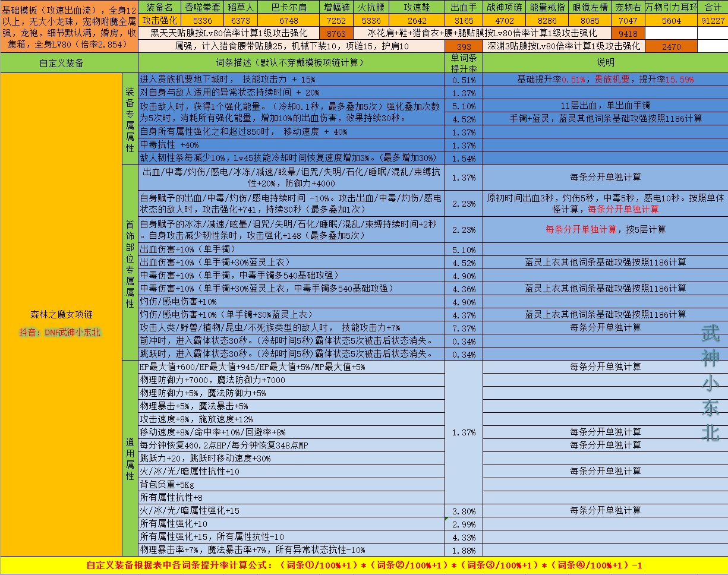Select the 词条描述 header cell
The height and width of the screenshot is (575, 728).
(291, 63)
